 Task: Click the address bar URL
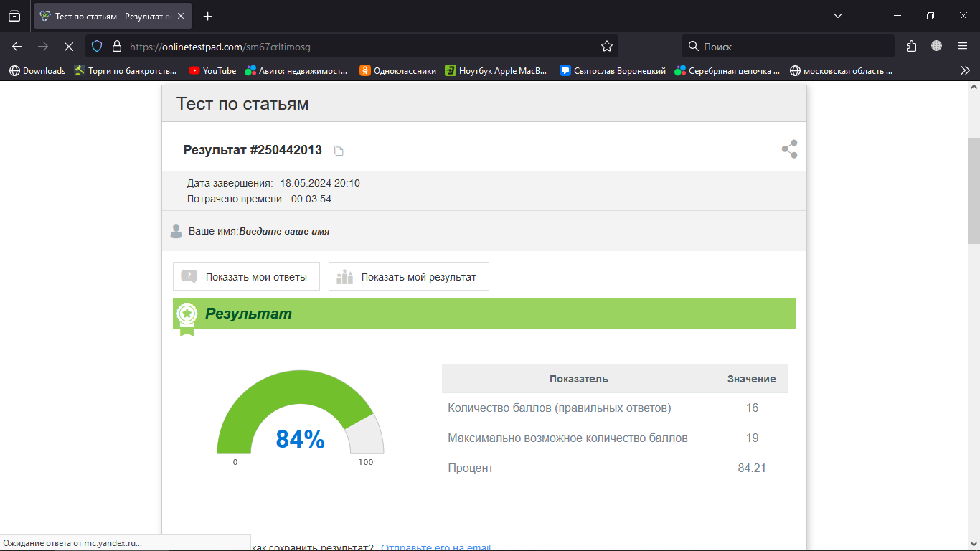tap(220, 46)
